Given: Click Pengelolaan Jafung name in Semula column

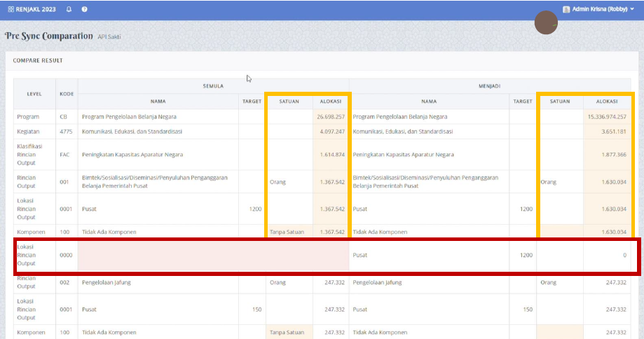Looking at the screenshot, I should point(107,282).
